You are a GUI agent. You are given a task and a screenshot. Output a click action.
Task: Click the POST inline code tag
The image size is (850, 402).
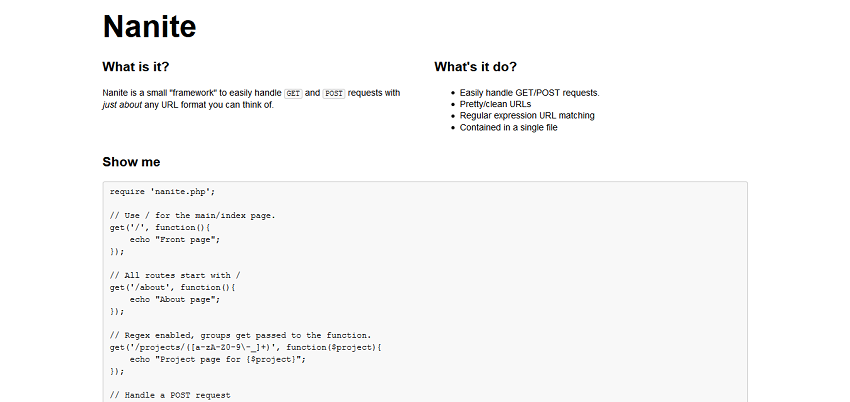click(x=334, y=93)
